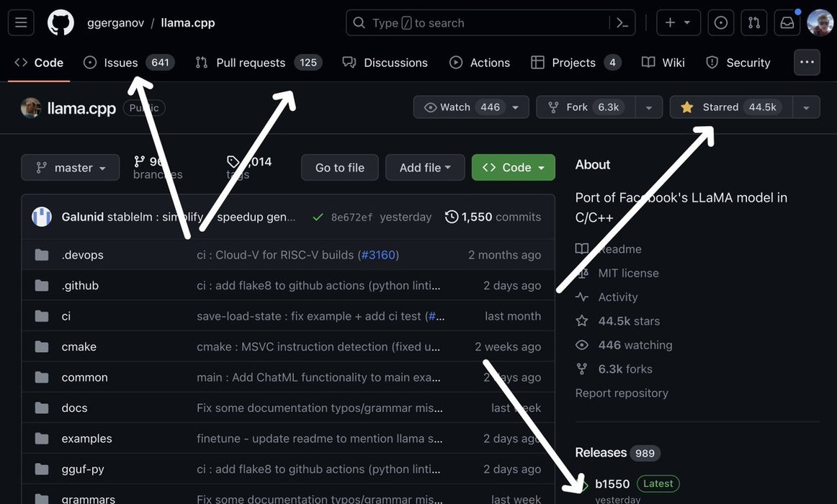Switch to the Projects tab
837x504 pixels.
pos(576,63)
